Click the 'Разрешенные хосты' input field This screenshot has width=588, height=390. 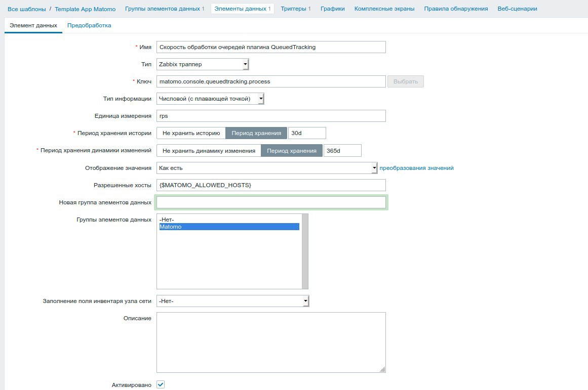point(271,185)
